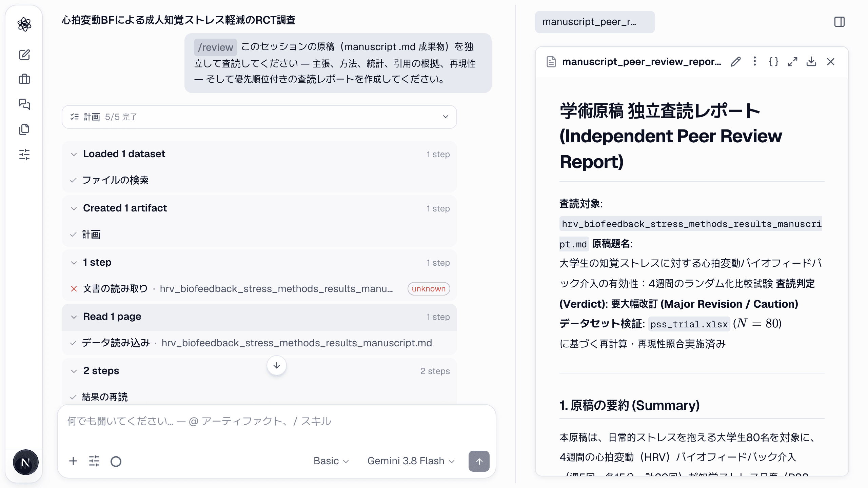Open the 計画 step row

tap(259, 234)
